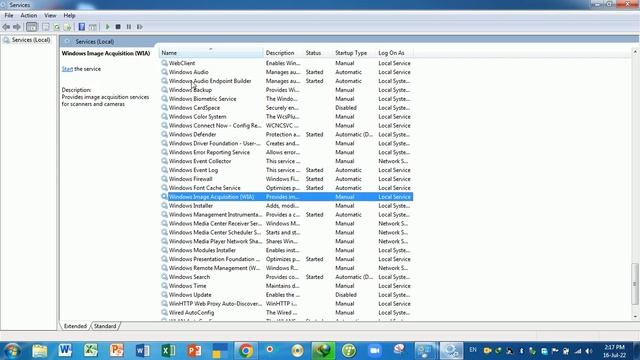Select Windows Image Acquisition (WIA) row
The height and width of the screenshot is (360, 640).
pos(286,197)
